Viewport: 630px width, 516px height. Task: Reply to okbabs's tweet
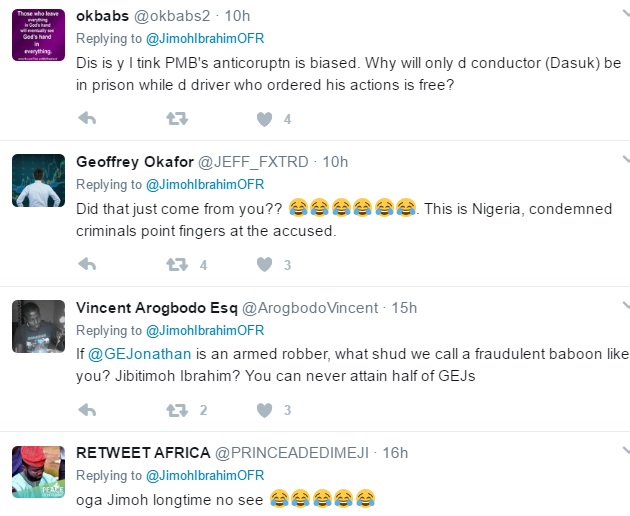coord(87,119)
